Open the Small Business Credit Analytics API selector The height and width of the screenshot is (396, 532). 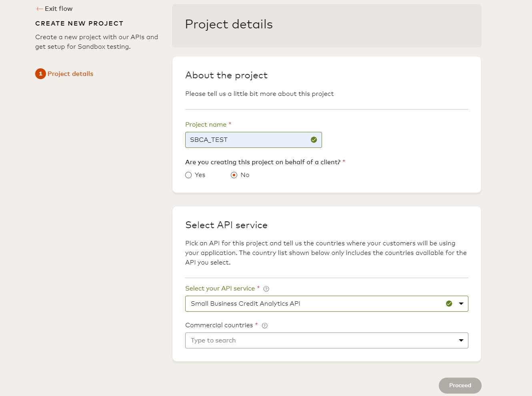(326, 304)
